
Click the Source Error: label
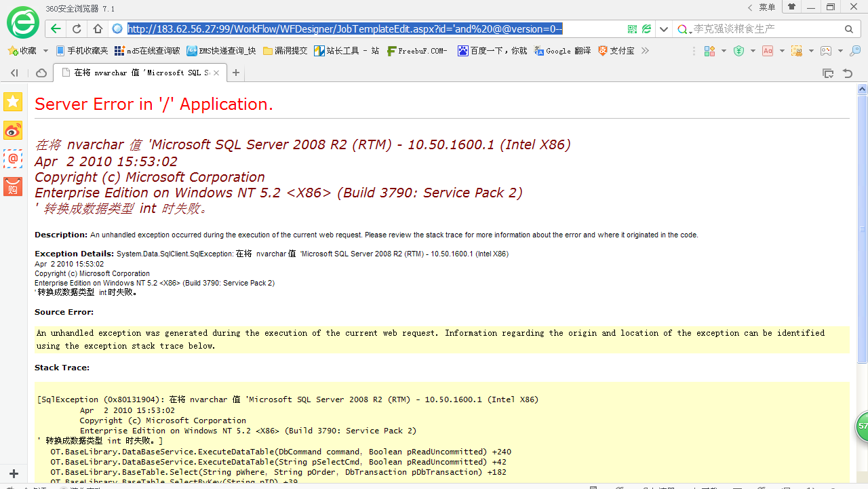[x=64, y=312]
